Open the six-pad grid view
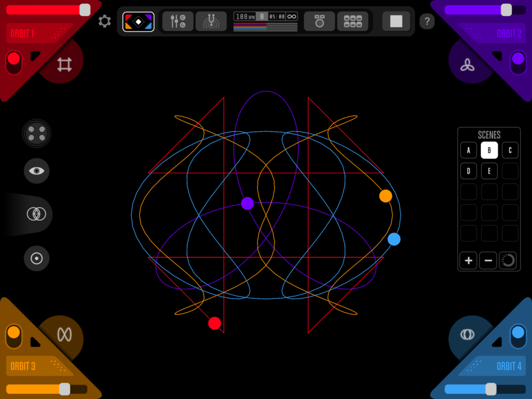The width and height of the screenshot is (532, 399). click(x=353, y=21)
